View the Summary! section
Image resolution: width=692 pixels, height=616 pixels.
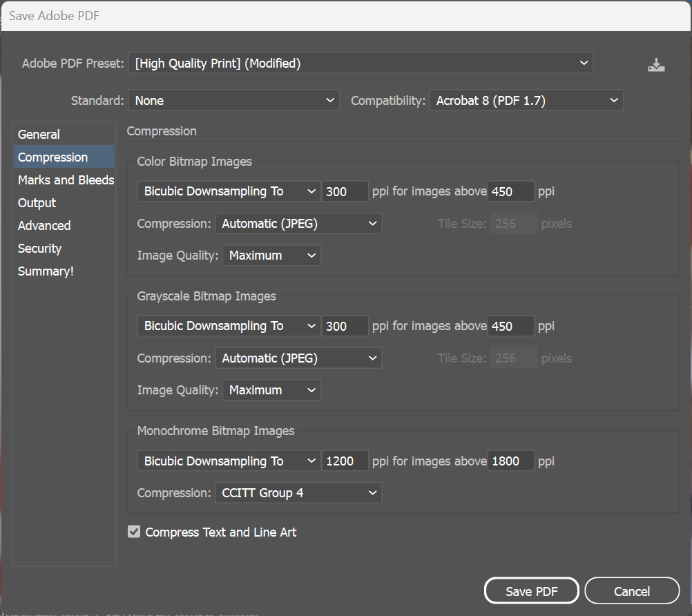tap(46, 271)
